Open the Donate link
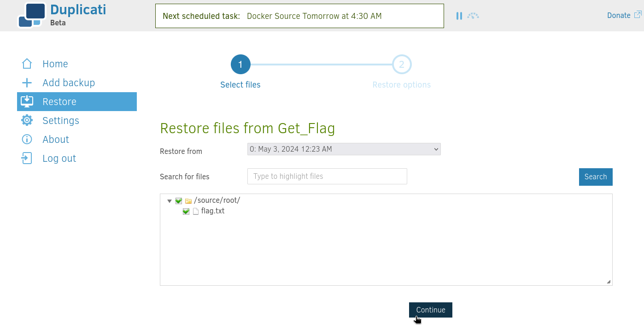 [x=619, y=15]
